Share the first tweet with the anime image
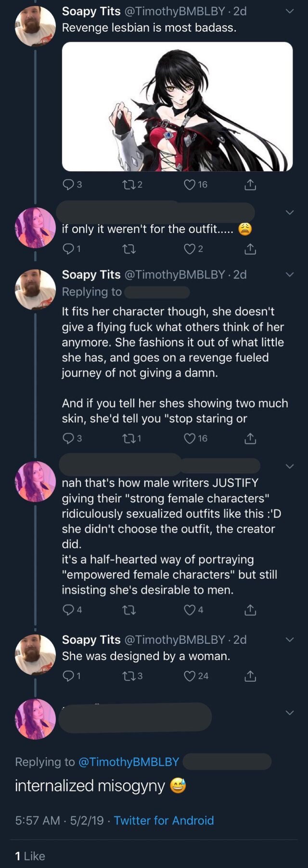Image resolution: width=308 pixels, height=868 pixels. click(x=250, y=185)
